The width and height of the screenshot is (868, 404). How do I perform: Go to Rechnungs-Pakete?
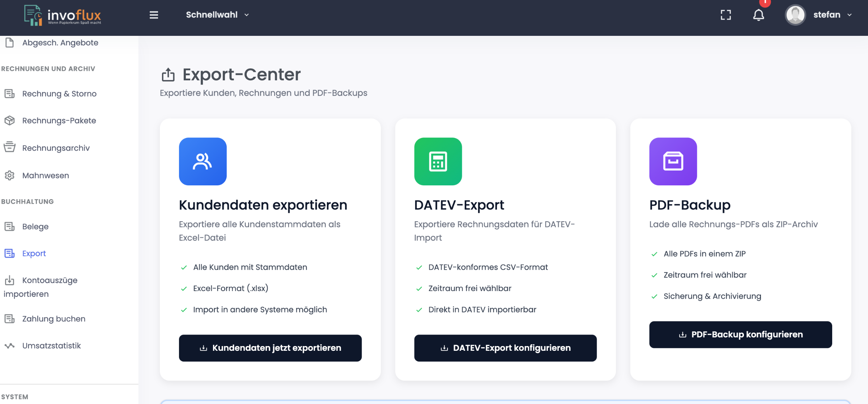(x=59, y=121)
